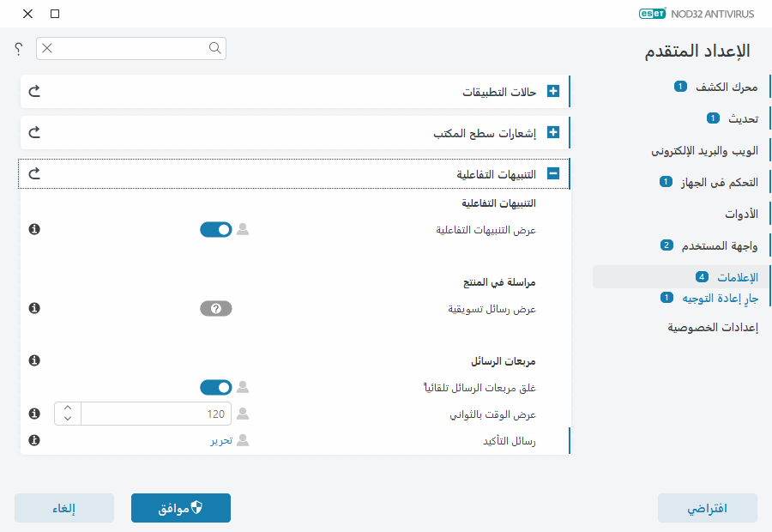This screenshot has height=532, width=772.
Task: Click user icon beside غلق مربعات الرسائل toggle
Action: coord(243,387)
